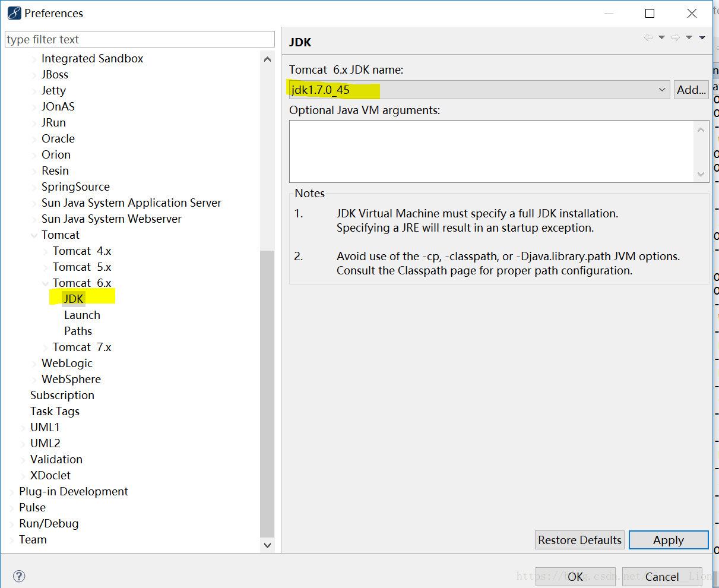Click the preferences tree scrollbar thumb
This screenshot has width=719, height=588.
coord(267,393)
